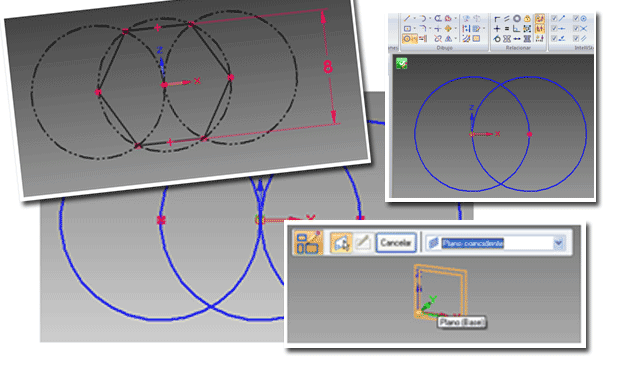Expand the Rectangle tool dropdown arrow
Viewport: 620px width, 368px height.
click(414, 28)
